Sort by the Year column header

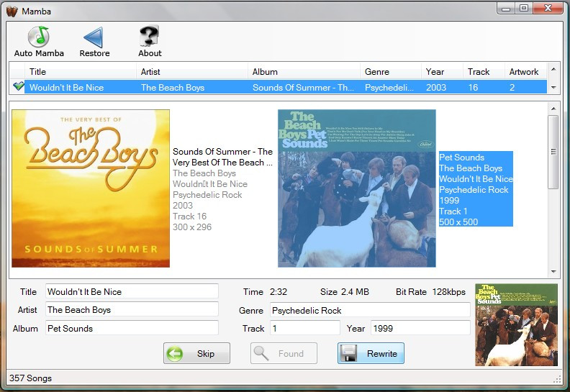coord(443,72)
